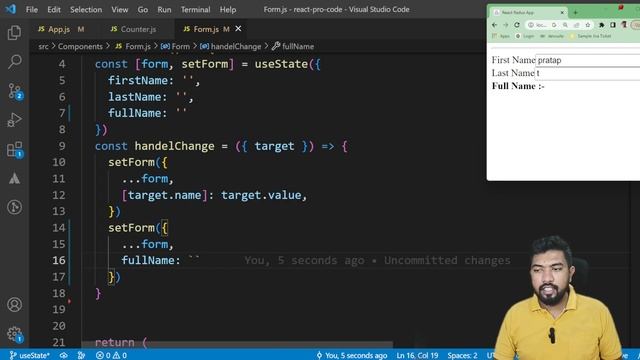This screenshot has height=360, width=640.
Task: Open the Go menu
Action: (142, 9)
